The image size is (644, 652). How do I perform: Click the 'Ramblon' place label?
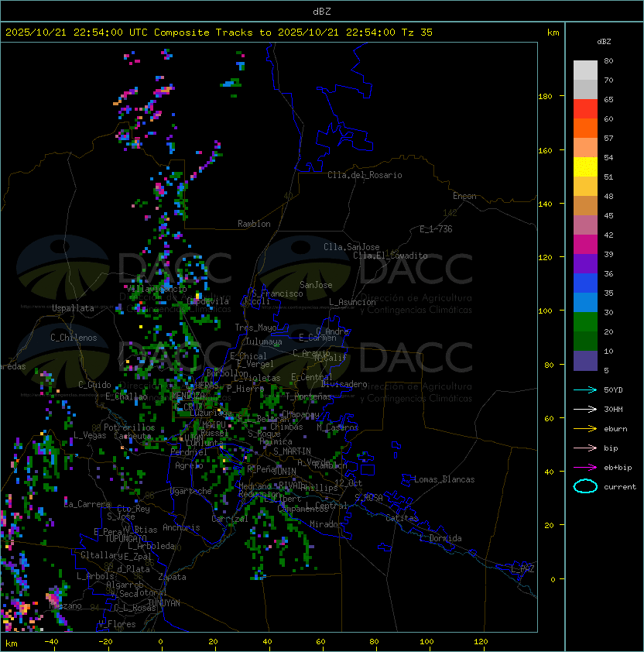tap(254, 224)
